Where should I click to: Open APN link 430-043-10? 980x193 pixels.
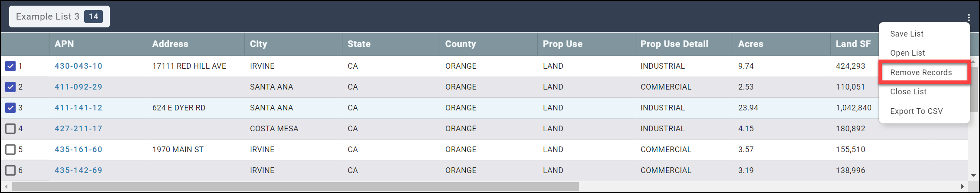(x=79, y=66)
